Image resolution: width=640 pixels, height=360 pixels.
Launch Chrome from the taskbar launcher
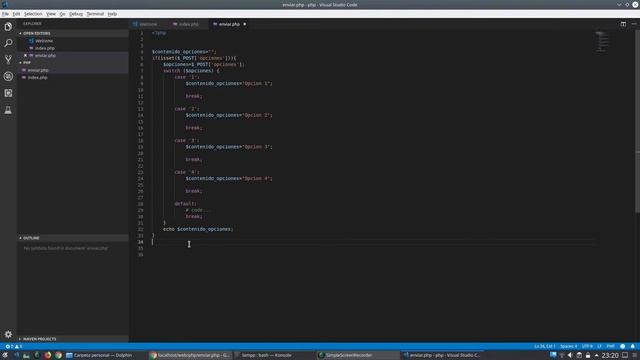point(58,356)
